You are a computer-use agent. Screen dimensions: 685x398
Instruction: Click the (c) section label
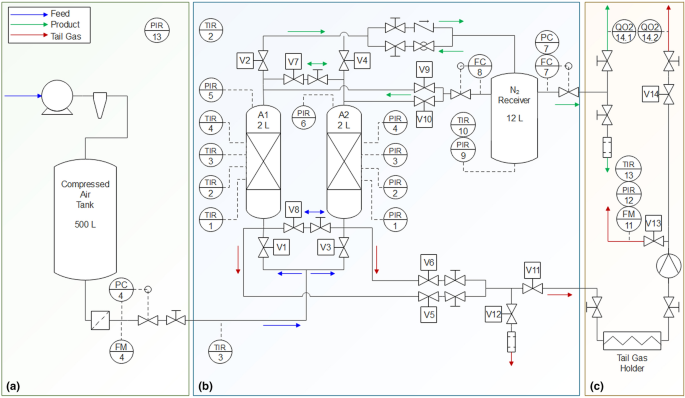596,386
